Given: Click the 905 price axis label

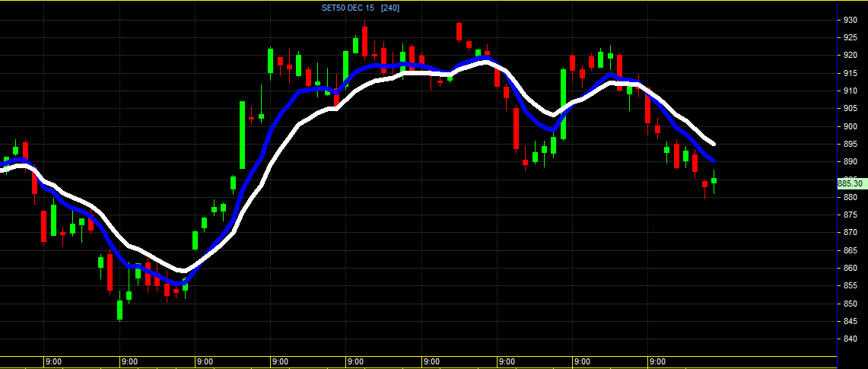Looking at the screenshot, I should coord(850,109).
